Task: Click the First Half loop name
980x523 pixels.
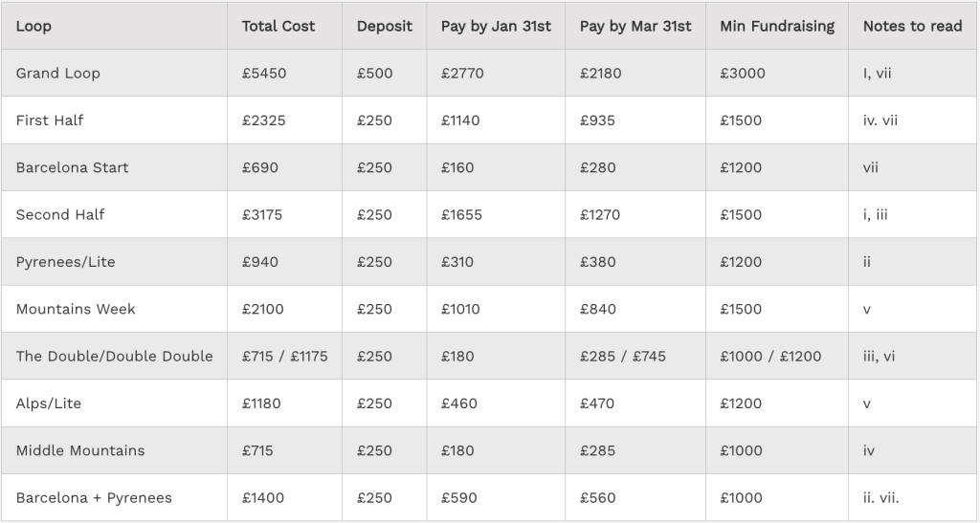Action: [x=50, y=120]
